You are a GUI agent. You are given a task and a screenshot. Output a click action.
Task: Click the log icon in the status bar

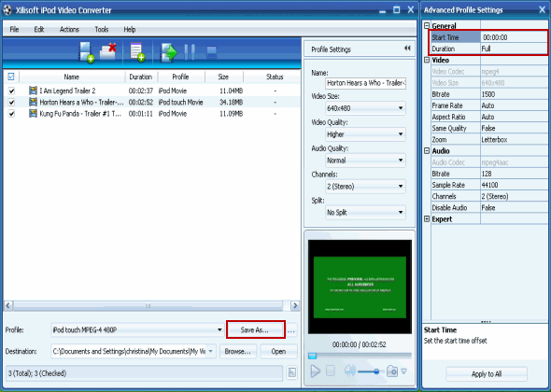point(291,372)
